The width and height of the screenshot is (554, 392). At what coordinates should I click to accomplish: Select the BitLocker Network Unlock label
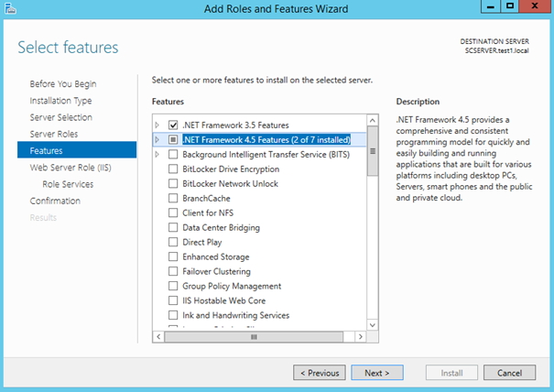point(230,184)
